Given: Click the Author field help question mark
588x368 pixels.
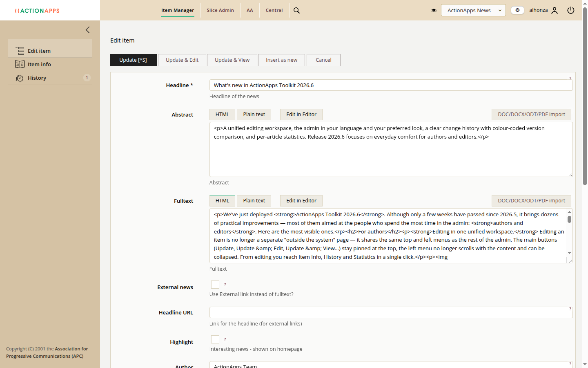Looking at the screenshot, I should pyautogui.click(x=570, y=364).
